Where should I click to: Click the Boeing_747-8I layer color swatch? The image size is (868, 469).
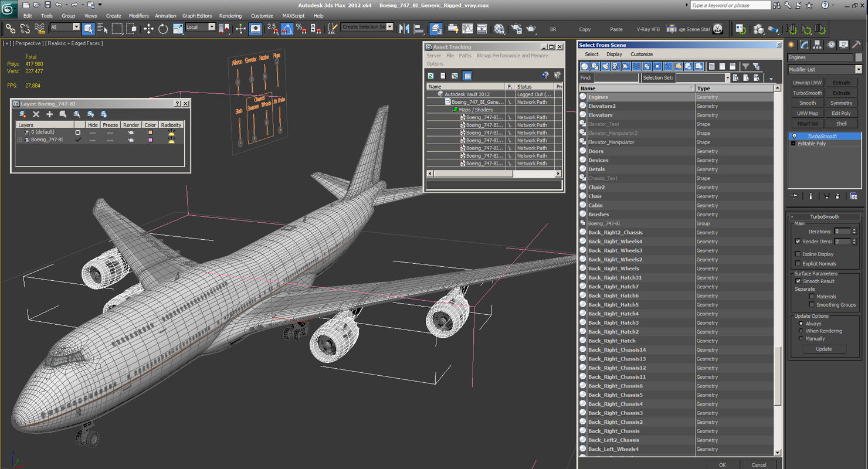(150, 140)
